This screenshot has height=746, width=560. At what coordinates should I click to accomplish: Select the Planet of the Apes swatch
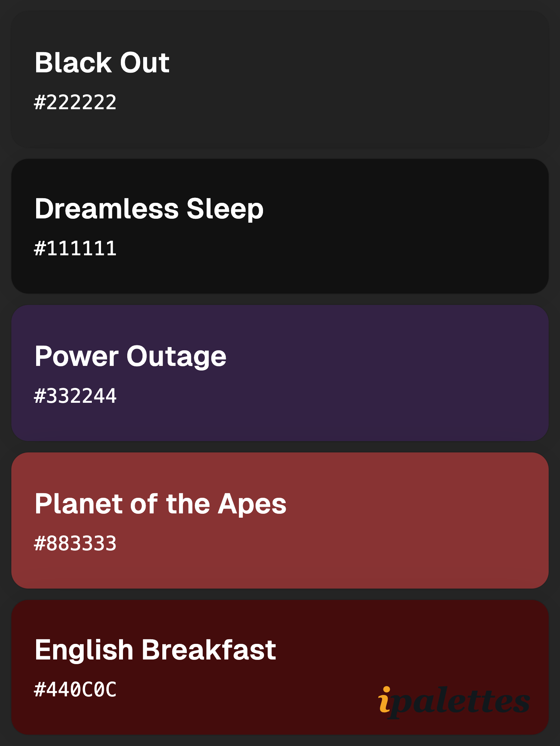pos(280,520)
